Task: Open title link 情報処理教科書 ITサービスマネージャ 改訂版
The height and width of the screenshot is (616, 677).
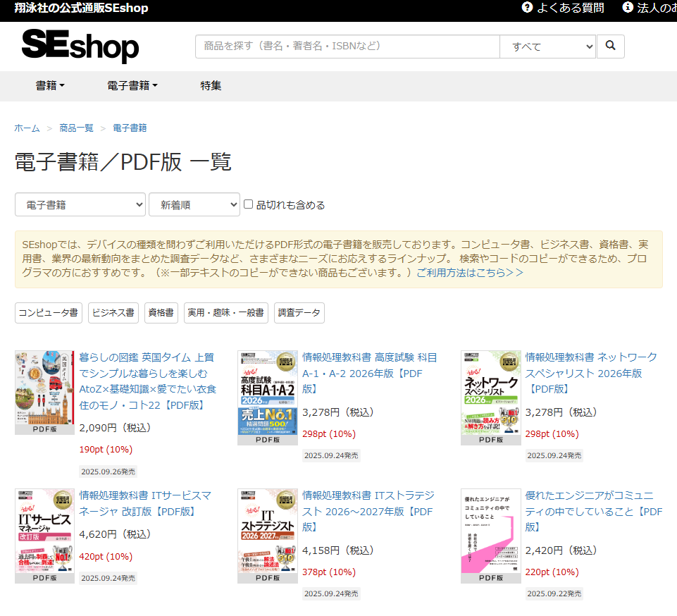Action: (145, 503)
